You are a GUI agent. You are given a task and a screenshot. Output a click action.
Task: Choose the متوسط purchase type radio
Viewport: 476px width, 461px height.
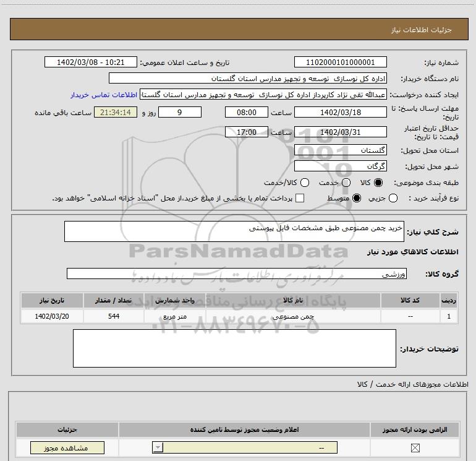(357, 198)
